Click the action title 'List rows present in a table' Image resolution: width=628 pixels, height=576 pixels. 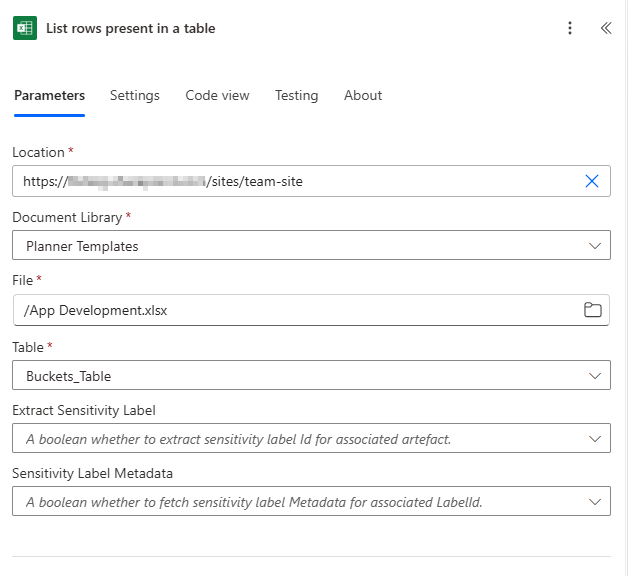(x=130, y=28)
